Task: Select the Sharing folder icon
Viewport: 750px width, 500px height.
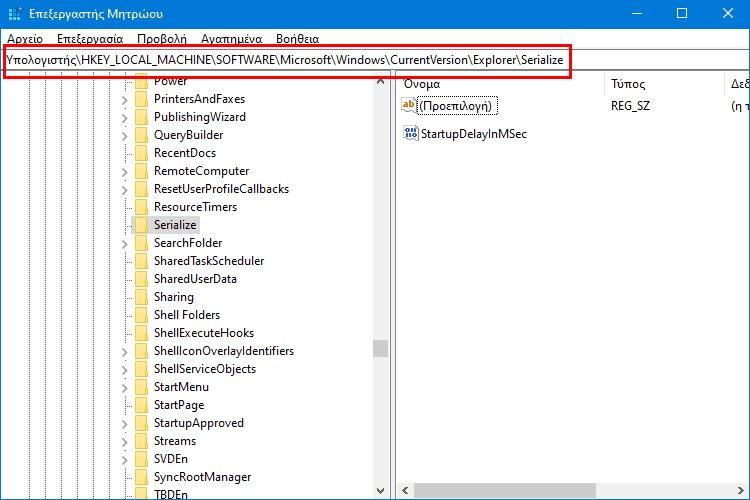Action: [141, 297]
